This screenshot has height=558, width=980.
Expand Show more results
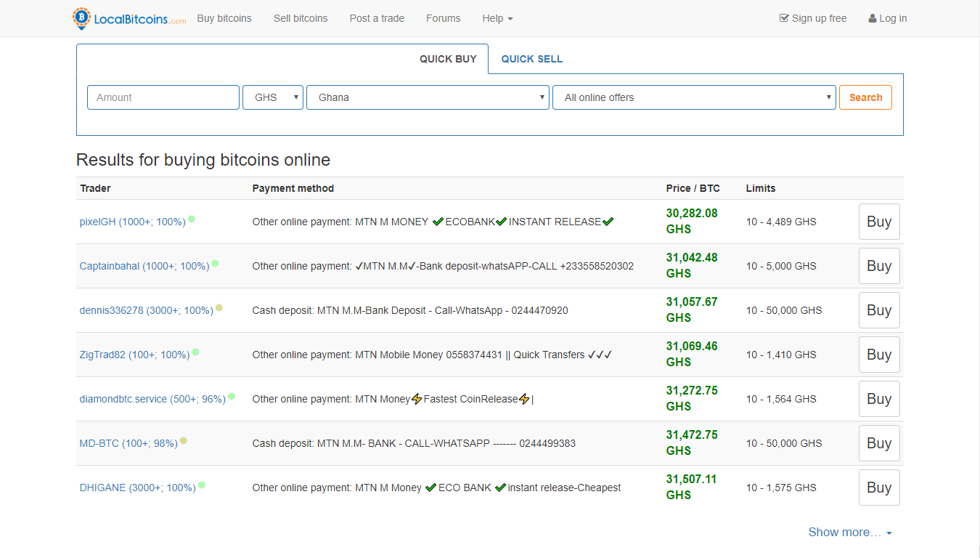click(850, 532)
